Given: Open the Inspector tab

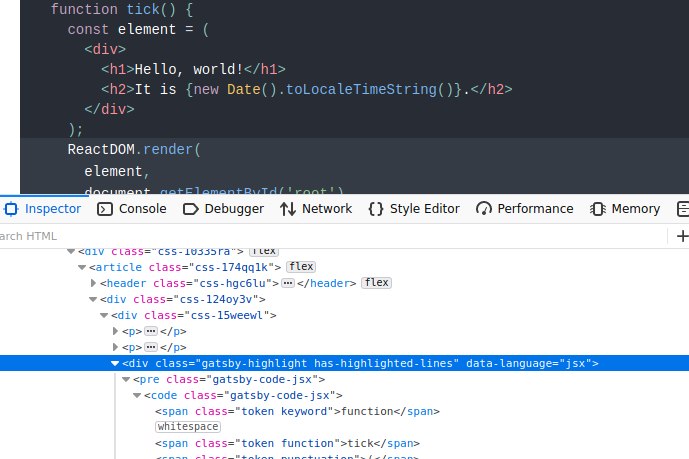Looking at the screenshot, I should [x=43, y=209].
